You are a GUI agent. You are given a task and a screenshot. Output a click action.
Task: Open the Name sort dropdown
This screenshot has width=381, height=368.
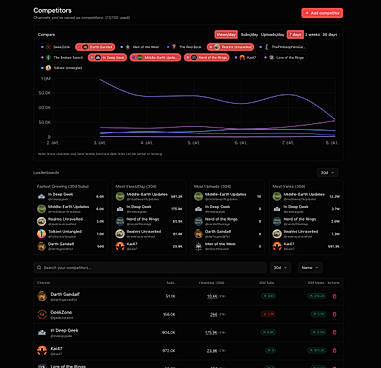[310, 268]
